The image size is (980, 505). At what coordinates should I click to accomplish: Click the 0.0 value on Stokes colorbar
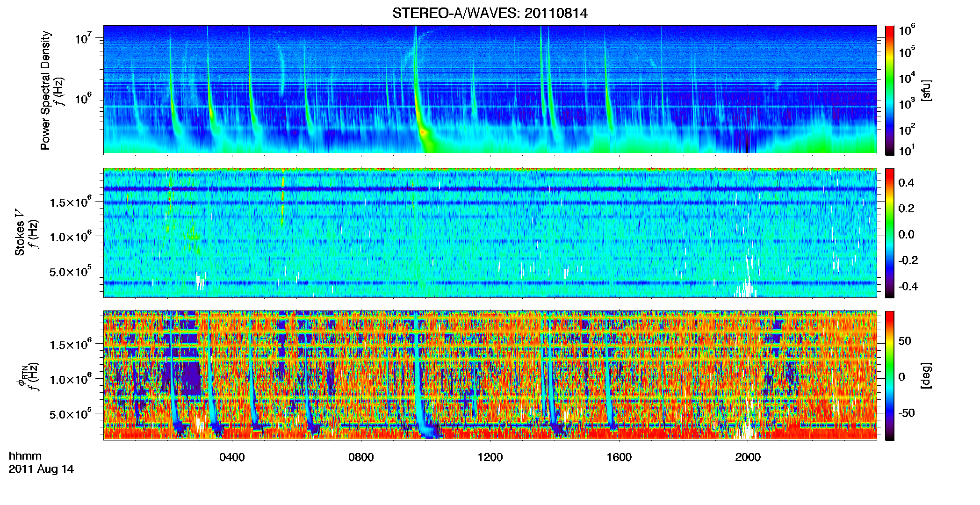(906, 234)
